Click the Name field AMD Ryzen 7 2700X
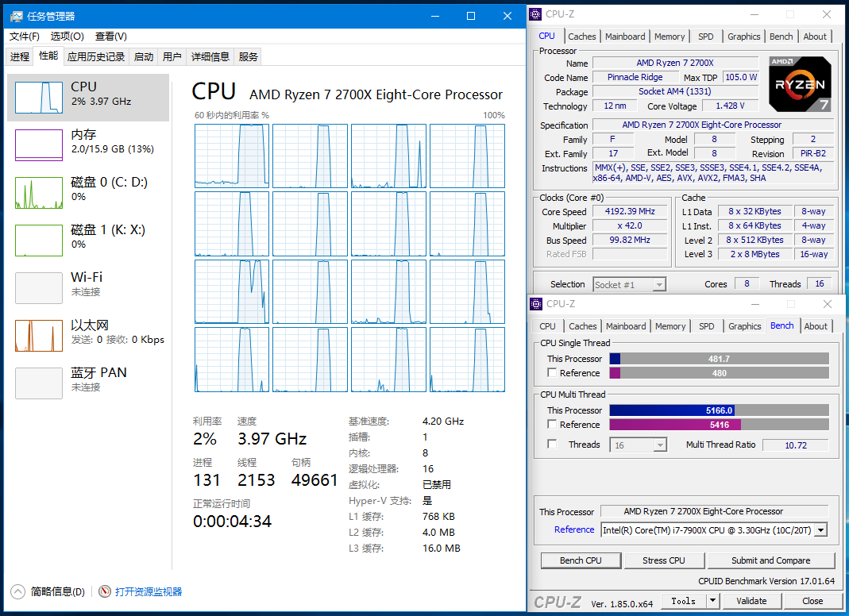Screen dimensions: 849x616 [674, 63]
